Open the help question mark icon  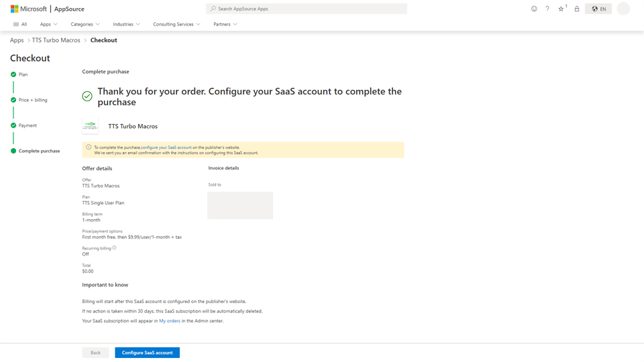(x=547, y=9)
